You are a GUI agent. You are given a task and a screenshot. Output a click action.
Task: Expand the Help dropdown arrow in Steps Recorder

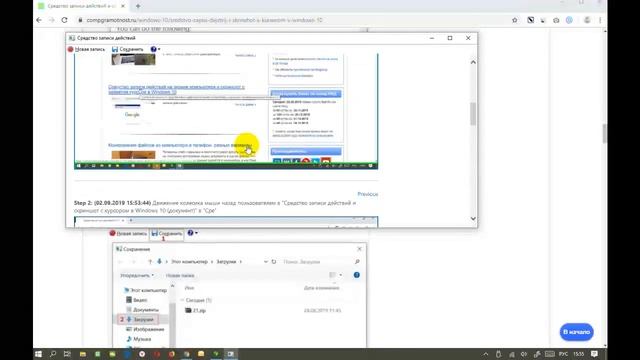[x=159, y=49]
